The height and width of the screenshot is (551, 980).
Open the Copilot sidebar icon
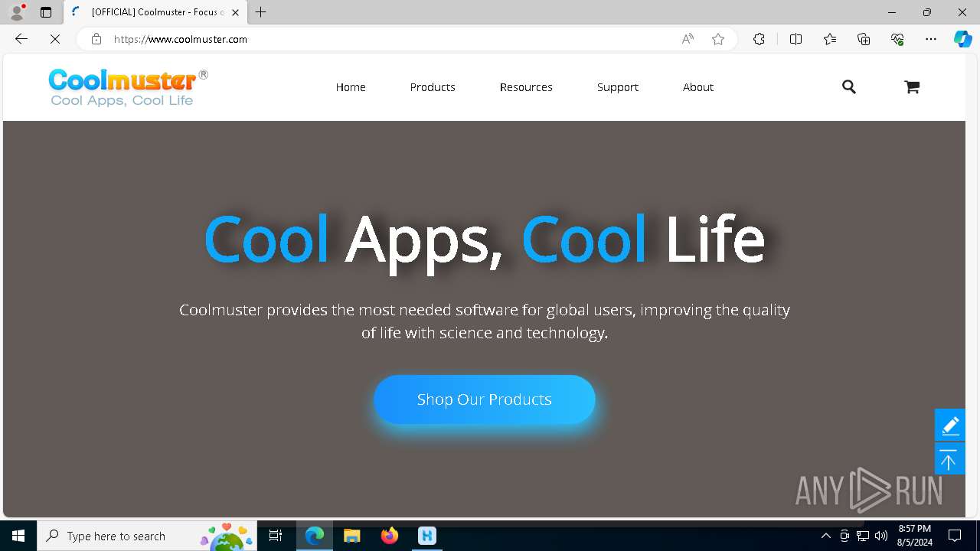(962, 39)
